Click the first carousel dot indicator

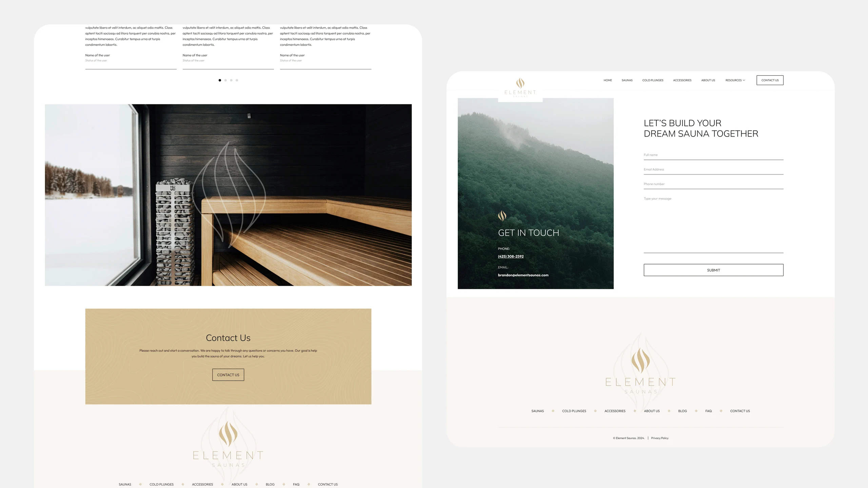click(x=220, y=80)
